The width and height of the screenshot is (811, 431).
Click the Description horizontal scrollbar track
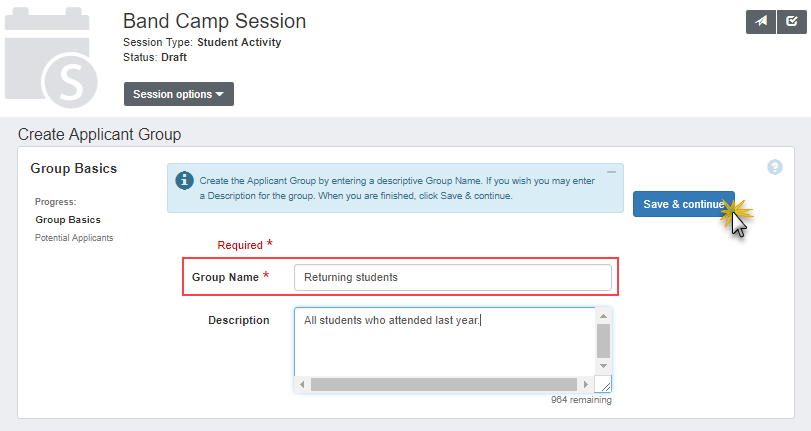[x=444, y=385]
